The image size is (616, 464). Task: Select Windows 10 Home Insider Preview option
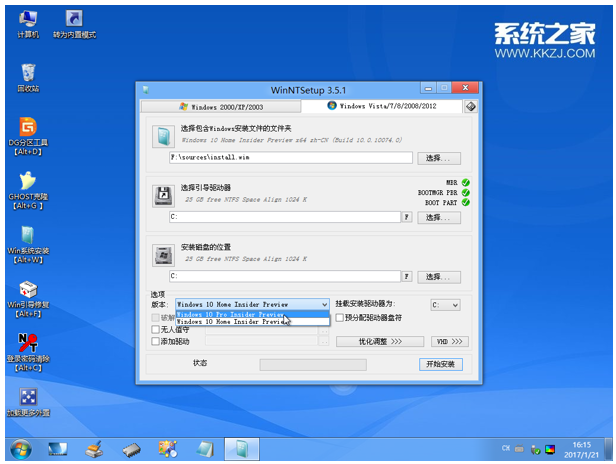pyautogui.click(x=252, y=322)
